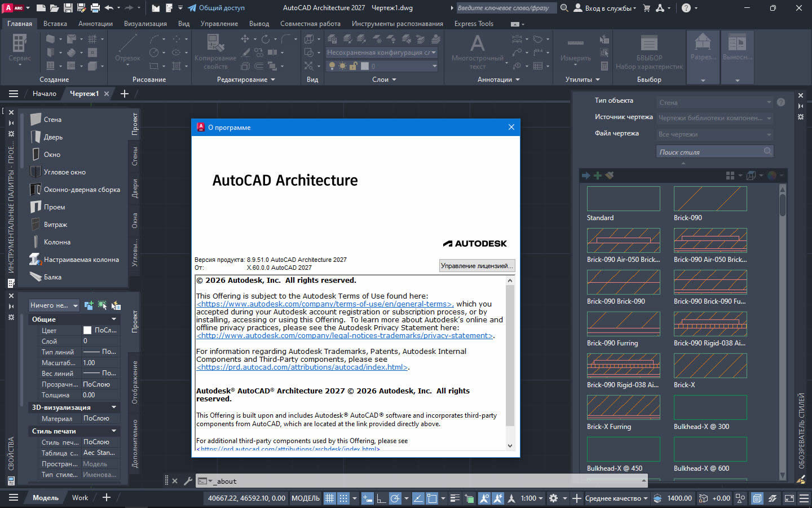This screenshot has height=508, width=812.
Task: Open the Среднее качество detail level dropdown
Action: click(x=616, y=498)
